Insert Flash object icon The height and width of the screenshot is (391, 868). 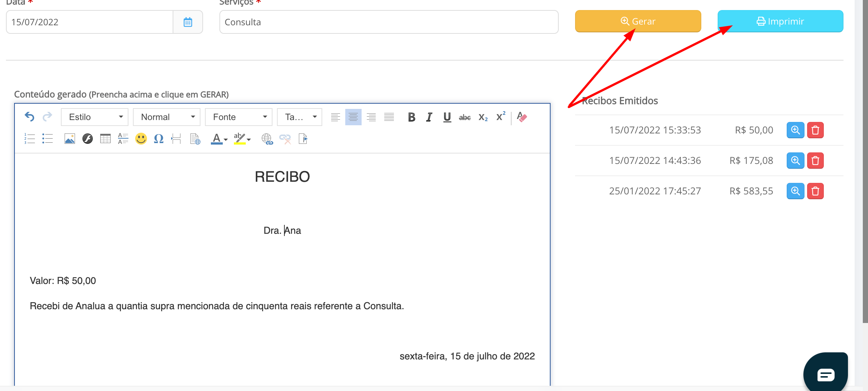point(87,139)
